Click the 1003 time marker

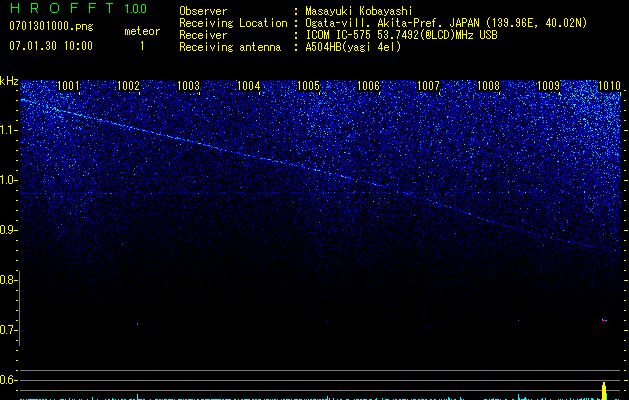pos(189,86)
